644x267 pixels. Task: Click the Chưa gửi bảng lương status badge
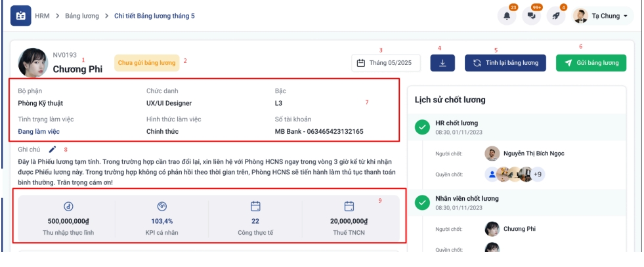point(148,63)
